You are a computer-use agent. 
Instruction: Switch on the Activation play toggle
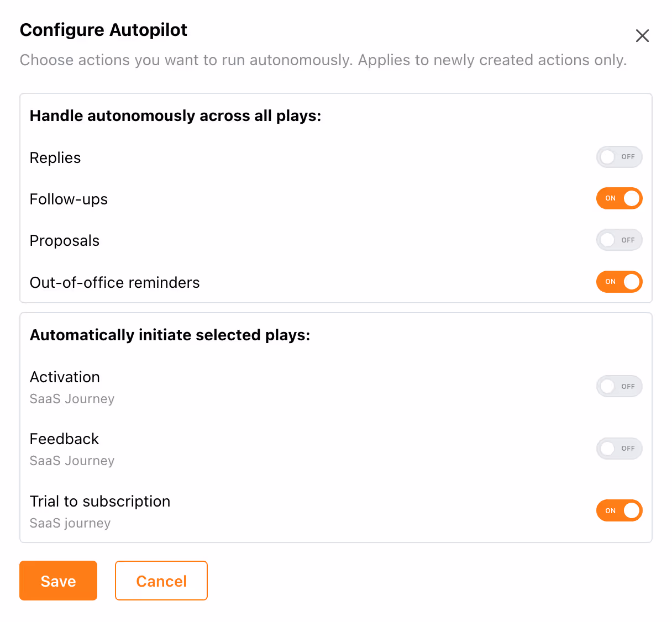click(x=619, y=387)
